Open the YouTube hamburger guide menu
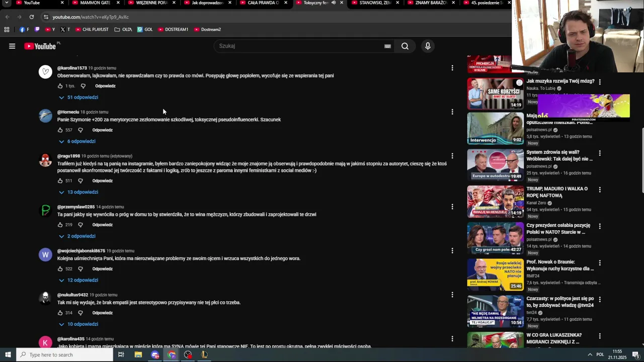 tap(12, 46)
